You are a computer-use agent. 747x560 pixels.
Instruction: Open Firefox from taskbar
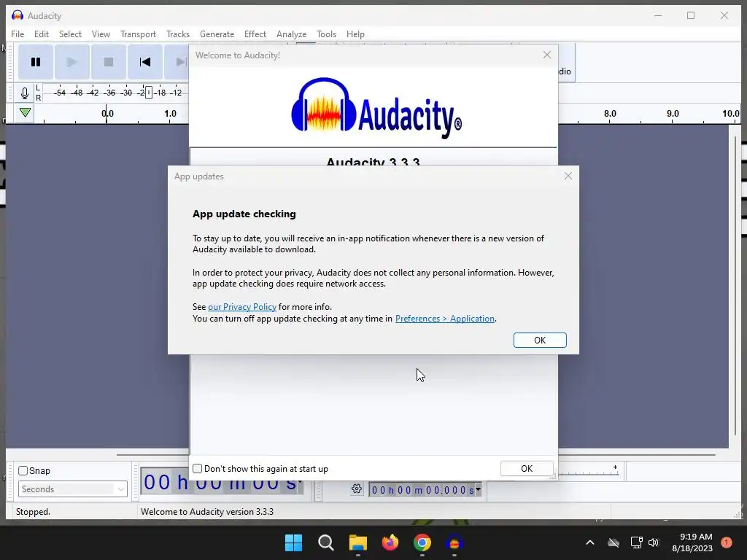click(390, 542)
